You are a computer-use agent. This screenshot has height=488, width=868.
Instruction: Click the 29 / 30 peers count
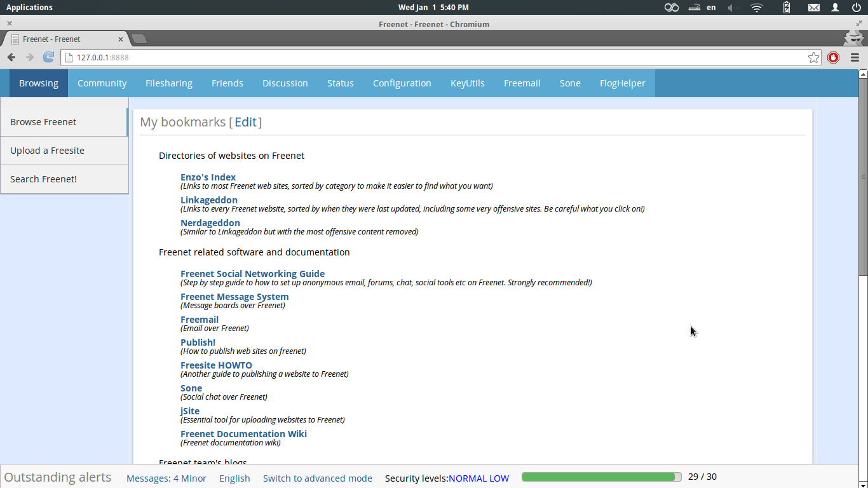(702, 477)
